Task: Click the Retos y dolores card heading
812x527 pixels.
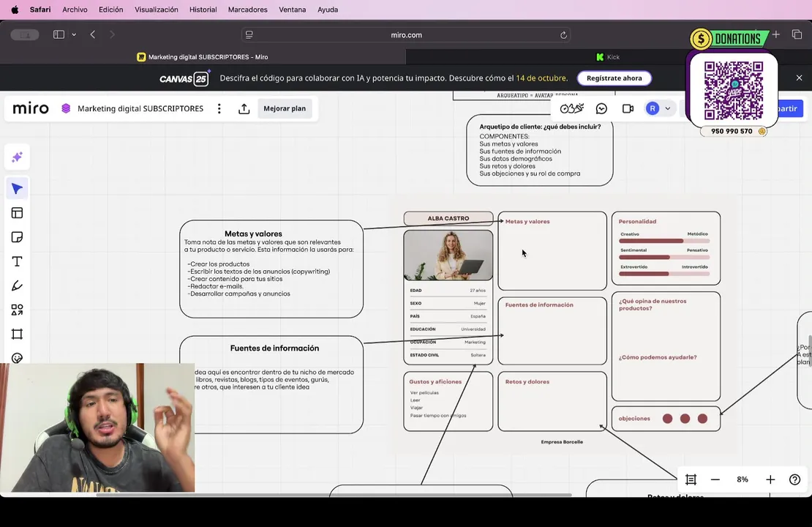Action: pyautogui.click(x=527, y=381)
